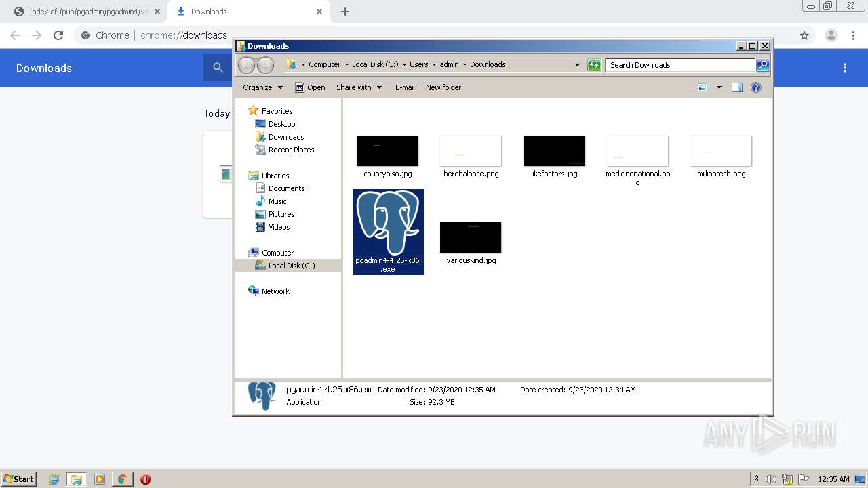The image size is (868, 488).
Task: Select the medicinenational.png file
Action: (637, 159)
